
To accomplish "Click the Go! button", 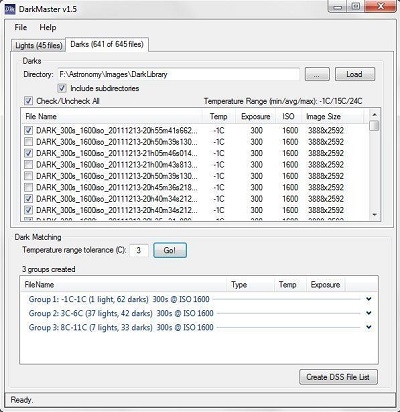I will 170,250.
